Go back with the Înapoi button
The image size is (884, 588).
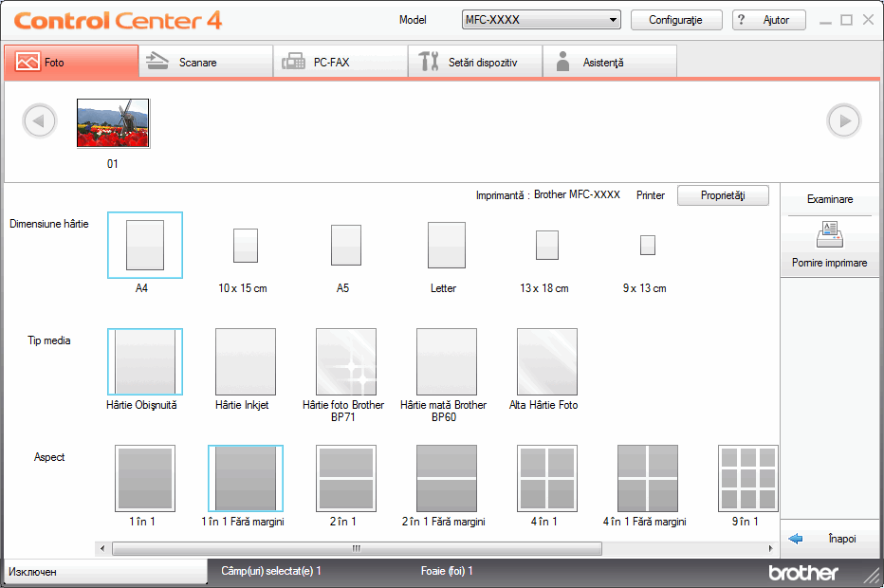(x=830, y=539)
